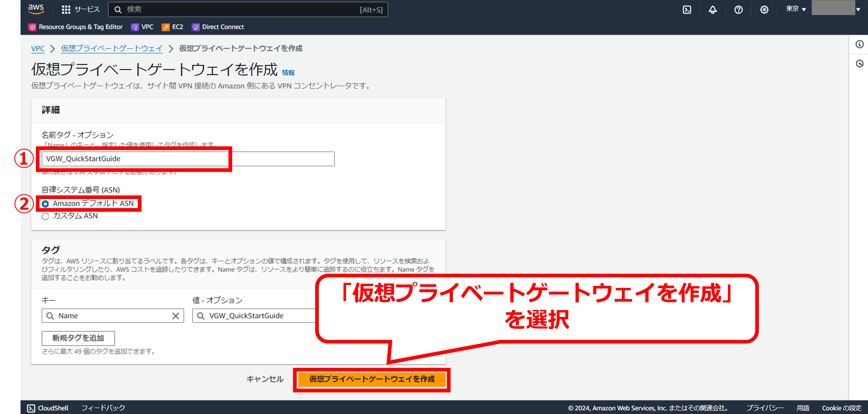Expand the 東京 region dropdown
The height and width of the screenshot is (414, 868).
coord(796,9)
